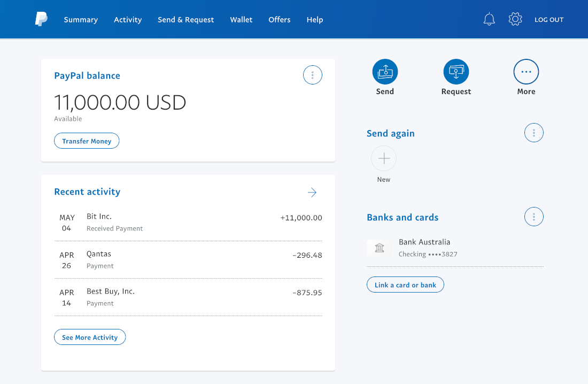Open the Activity tab

point(128,19)
